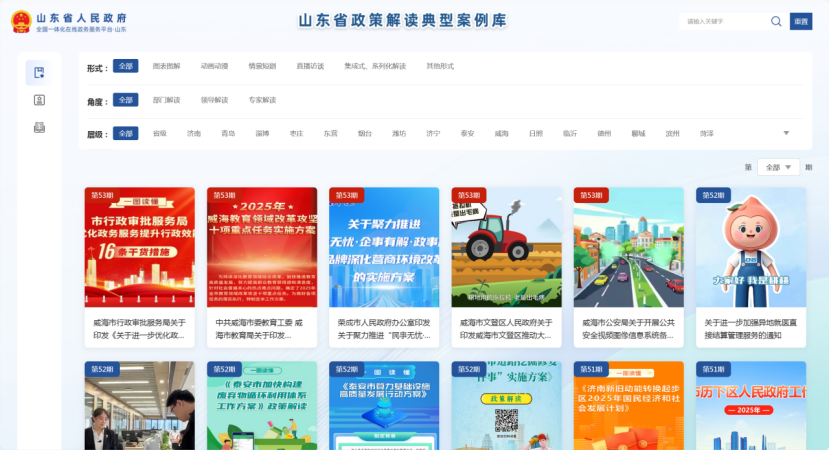Filter level by 青岛

pos(228,134)
